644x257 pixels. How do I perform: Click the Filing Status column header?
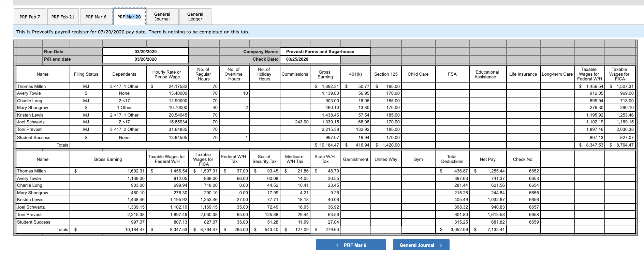[86, 74]
